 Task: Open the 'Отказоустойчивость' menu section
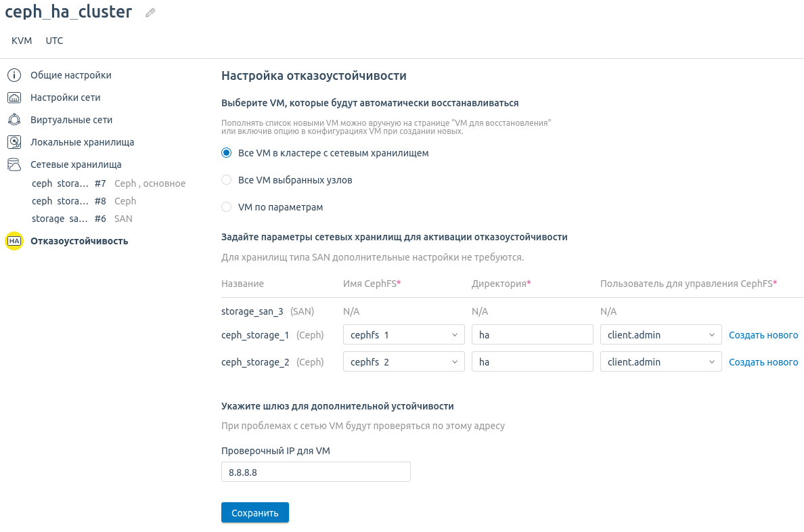79,241
